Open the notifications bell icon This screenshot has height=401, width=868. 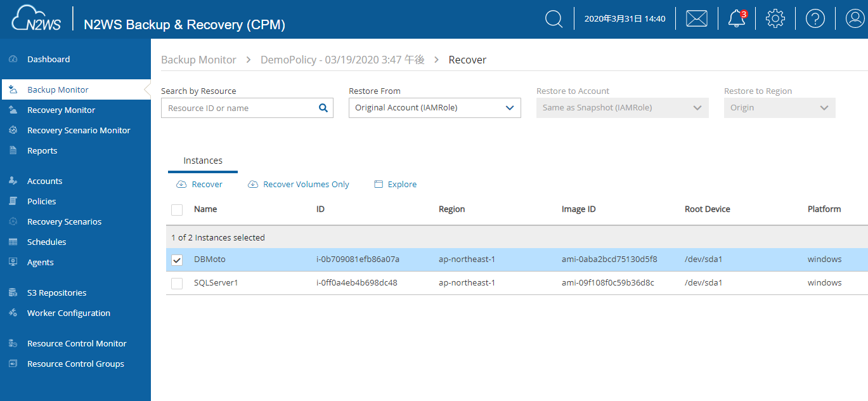pyautogui.click(x=737, y=19)
